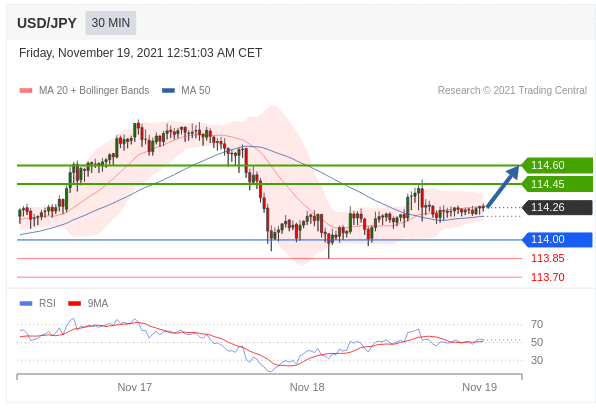596x408 pixels.
Task: Click the Nov 17 axis marker
Action: [x=135, y=387]
